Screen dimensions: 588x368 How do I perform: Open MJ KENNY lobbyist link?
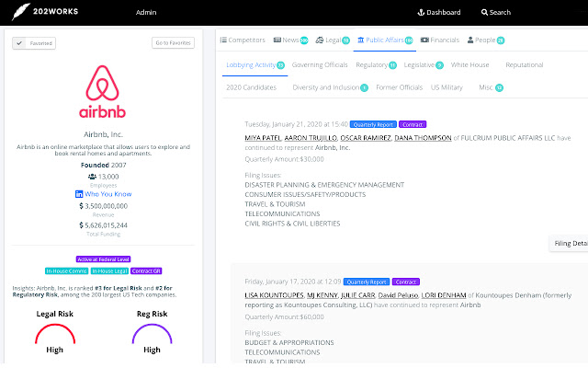322,295
